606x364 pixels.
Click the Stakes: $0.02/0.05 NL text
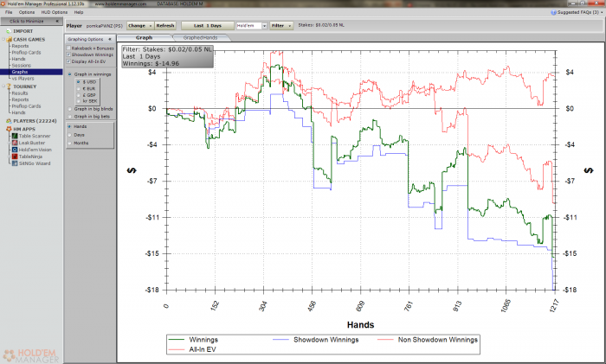[x=321, y=25]
